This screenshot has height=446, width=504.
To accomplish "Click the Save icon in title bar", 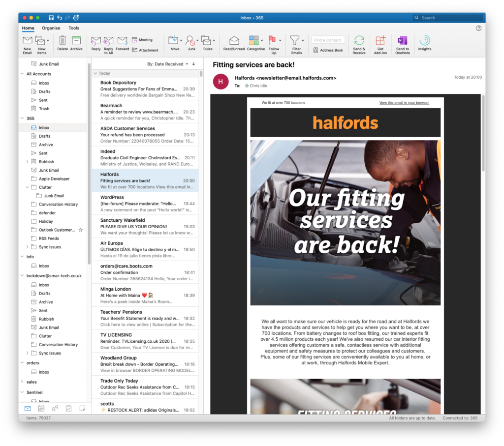I will click(51, 18).
